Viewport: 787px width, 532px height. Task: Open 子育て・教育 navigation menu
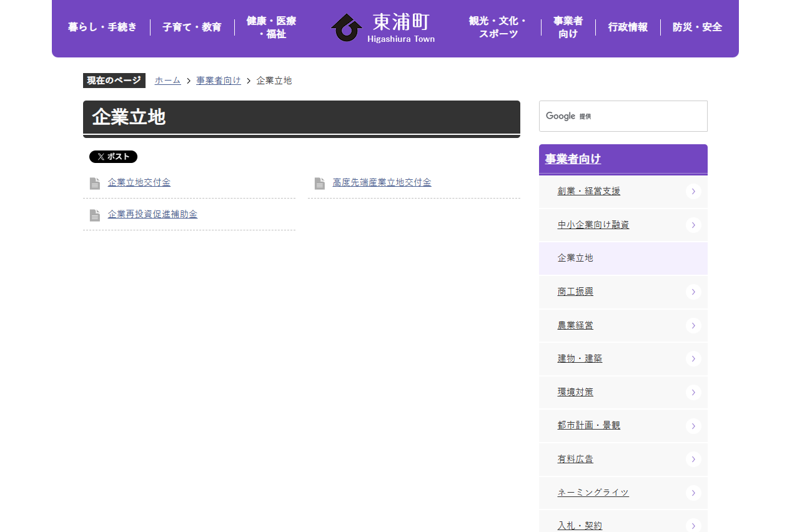192,27
